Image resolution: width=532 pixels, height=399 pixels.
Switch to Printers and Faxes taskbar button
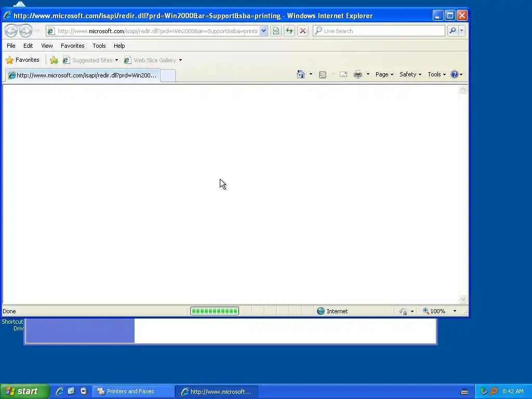point(134,392)
